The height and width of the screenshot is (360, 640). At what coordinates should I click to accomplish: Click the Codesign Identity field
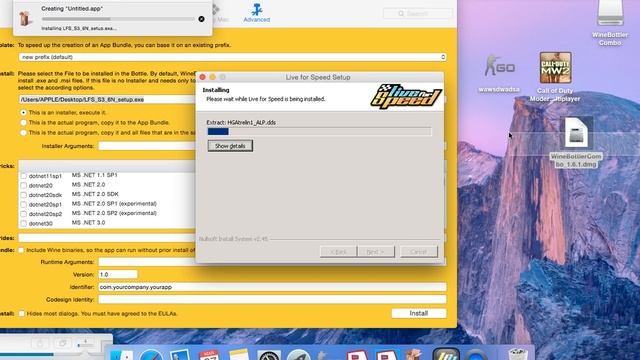[x=272, y=299]
